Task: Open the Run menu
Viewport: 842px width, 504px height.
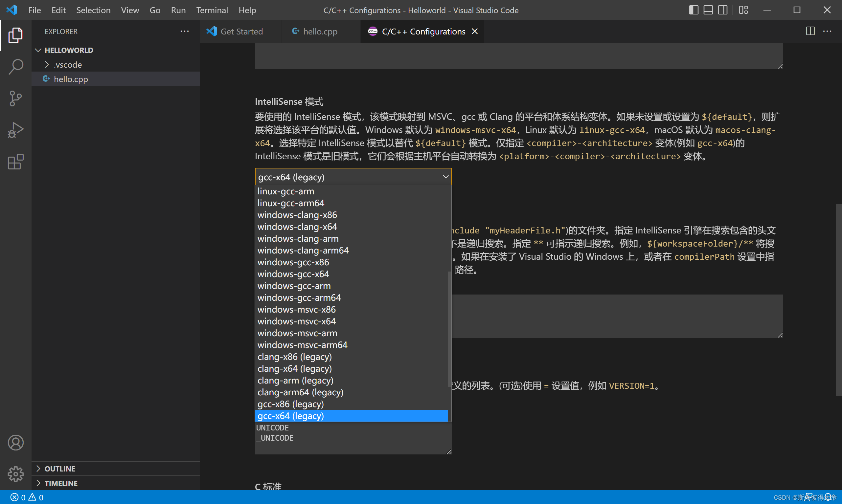Action: coord(178,10)
